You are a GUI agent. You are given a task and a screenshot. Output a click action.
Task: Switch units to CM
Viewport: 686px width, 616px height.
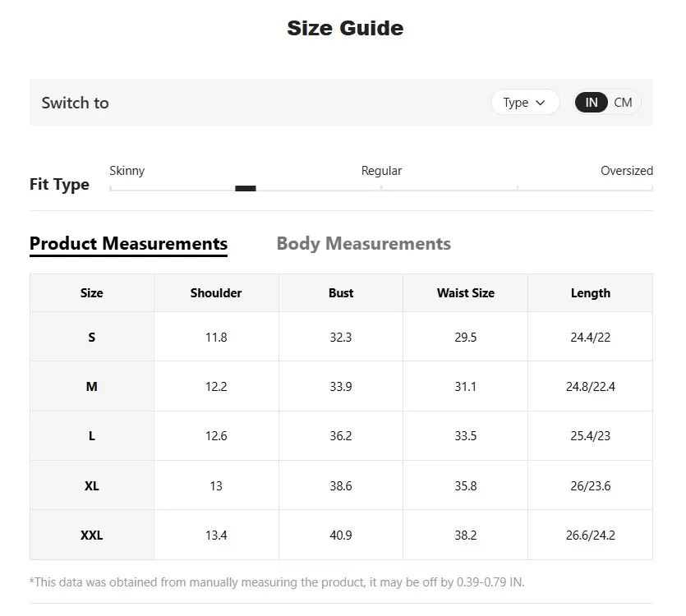click(x=623, y=103)
